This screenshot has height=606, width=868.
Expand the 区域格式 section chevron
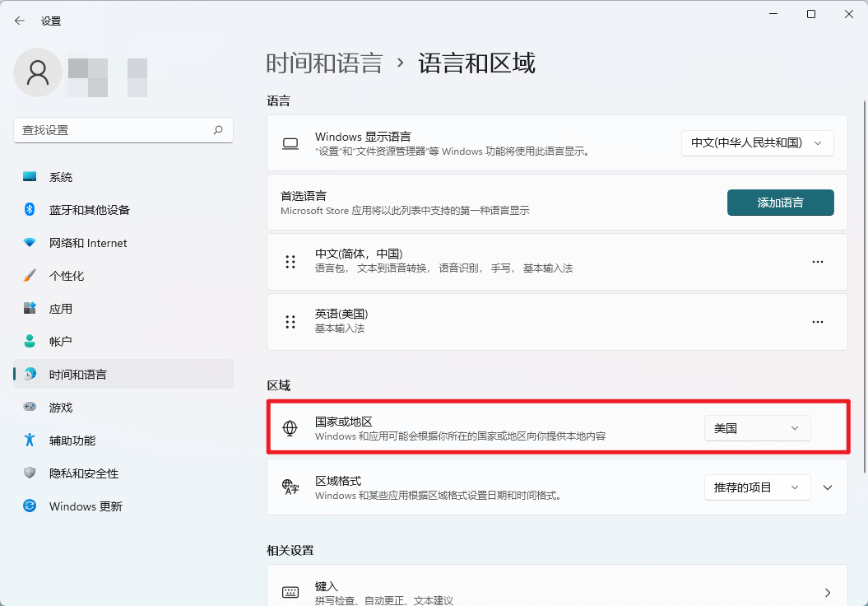828,487
